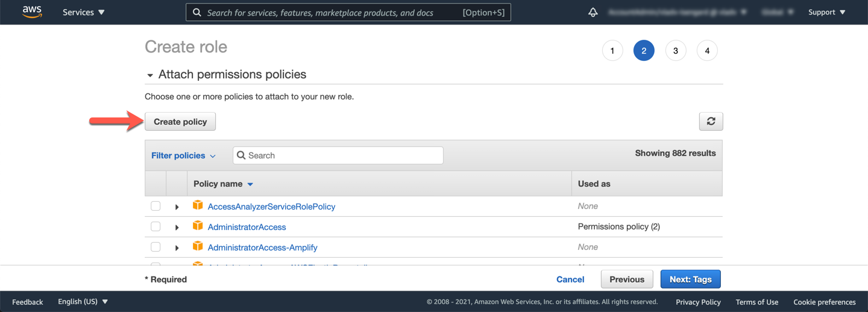Tick the AdministratorAccess-Amplify checkbox
The image size is (868, 312).
coord(156,247)
